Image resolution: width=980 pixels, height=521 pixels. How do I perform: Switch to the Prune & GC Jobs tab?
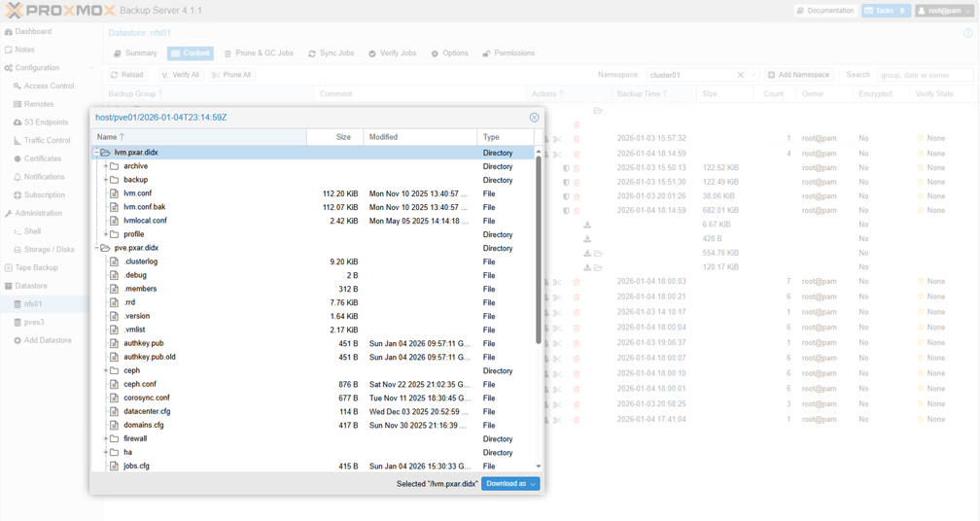259,53
